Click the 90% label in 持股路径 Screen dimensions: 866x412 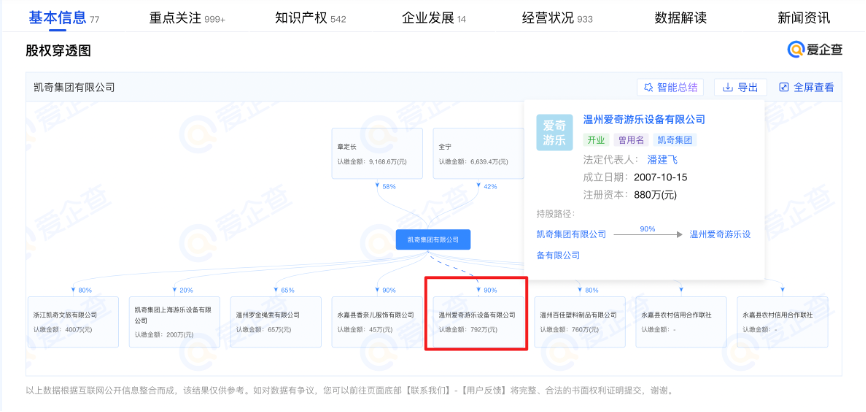tap(647, 228)
